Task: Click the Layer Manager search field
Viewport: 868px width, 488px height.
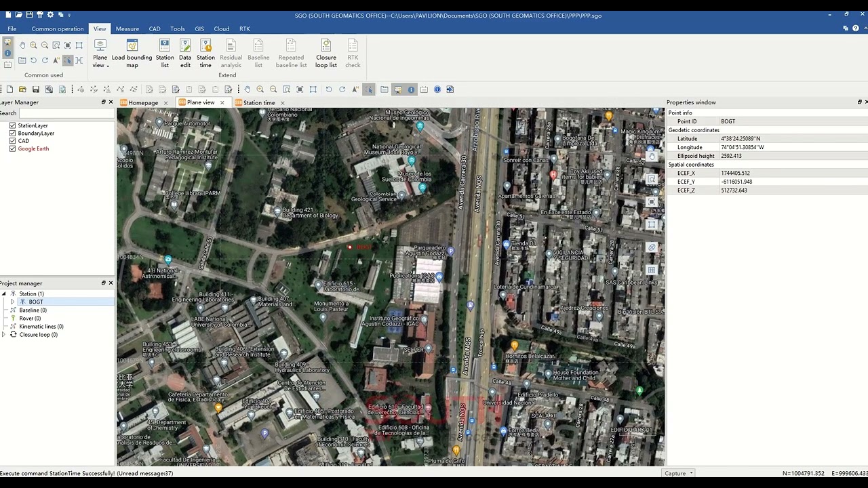Action: pyautogui.click(x=66, y=113)
